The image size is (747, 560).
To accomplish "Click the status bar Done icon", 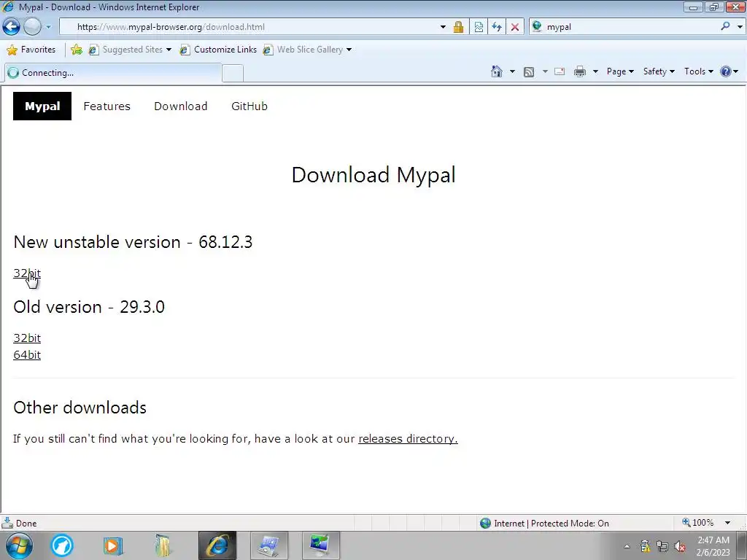I will 7,523.
